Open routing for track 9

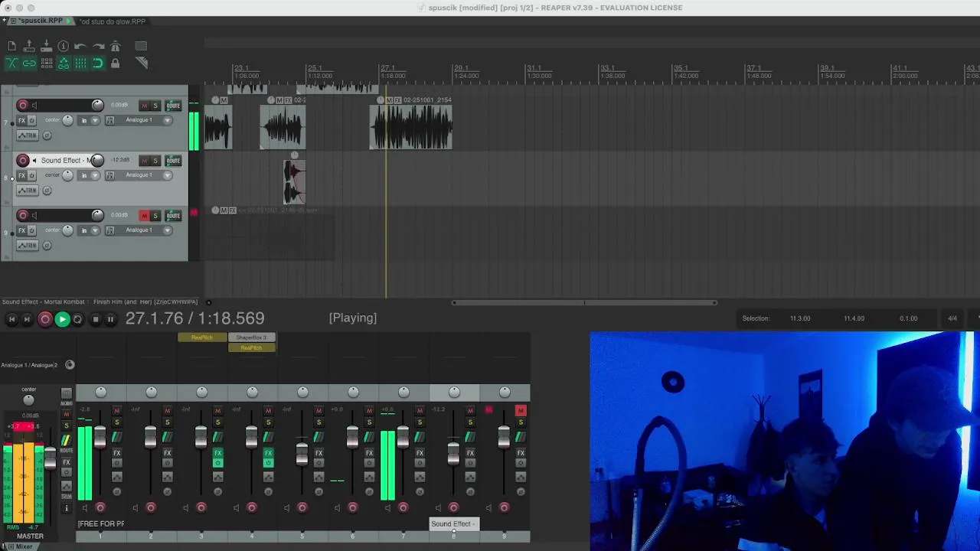[x=173, y=216]
